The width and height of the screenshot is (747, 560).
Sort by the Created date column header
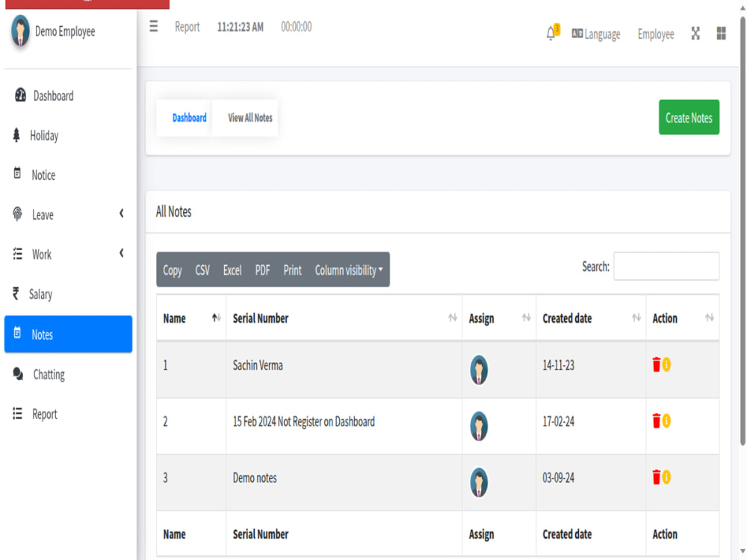591,318
